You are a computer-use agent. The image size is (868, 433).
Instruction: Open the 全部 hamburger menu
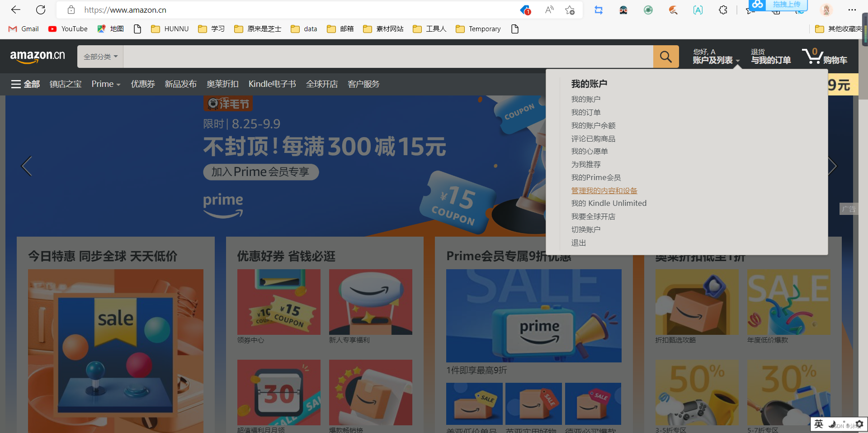tap(25, 84)
